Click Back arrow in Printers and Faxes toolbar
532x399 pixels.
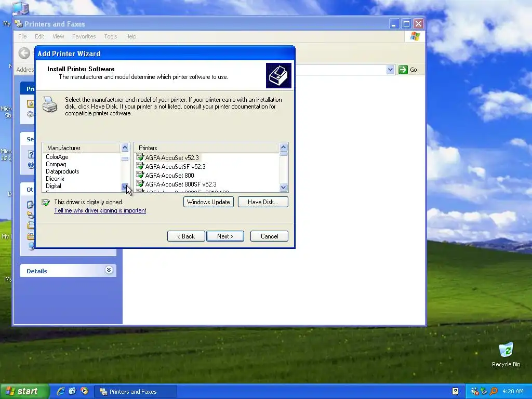pos(24,53)
